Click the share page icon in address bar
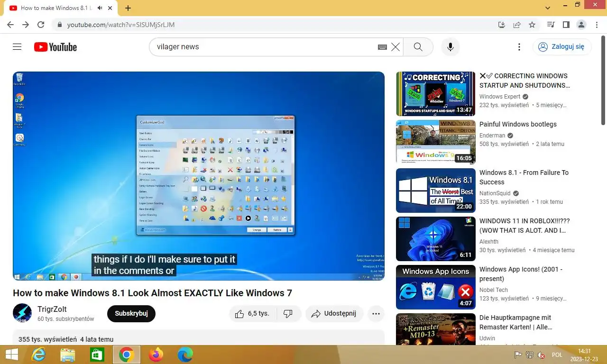Viewport: 607px width, 364px height. click(517, 25)
